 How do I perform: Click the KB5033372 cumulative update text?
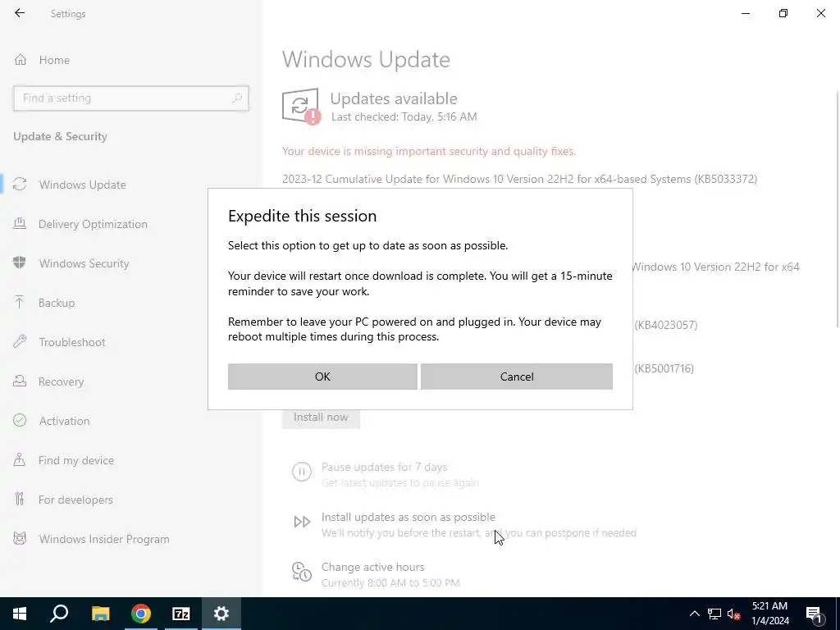pyautogui.click(x=519, y=179)
